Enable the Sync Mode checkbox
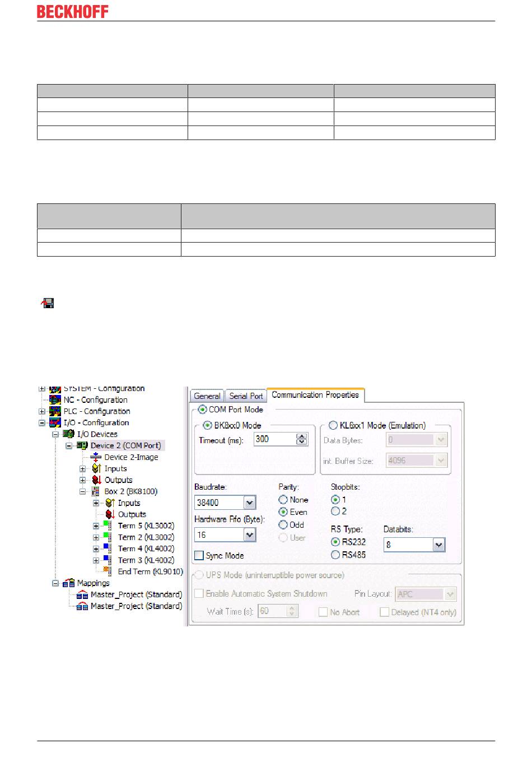 point(199,555)
